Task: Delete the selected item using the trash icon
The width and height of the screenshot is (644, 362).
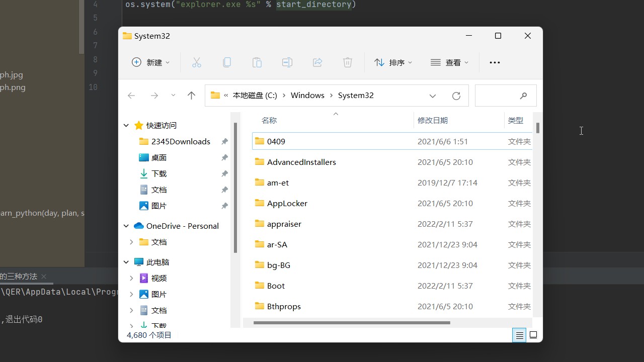Action: click(347, 62)
